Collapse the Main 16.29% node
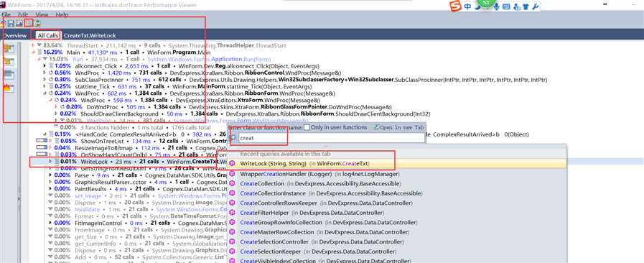Viewport: 644px width, 263px height. pos(33,52)
